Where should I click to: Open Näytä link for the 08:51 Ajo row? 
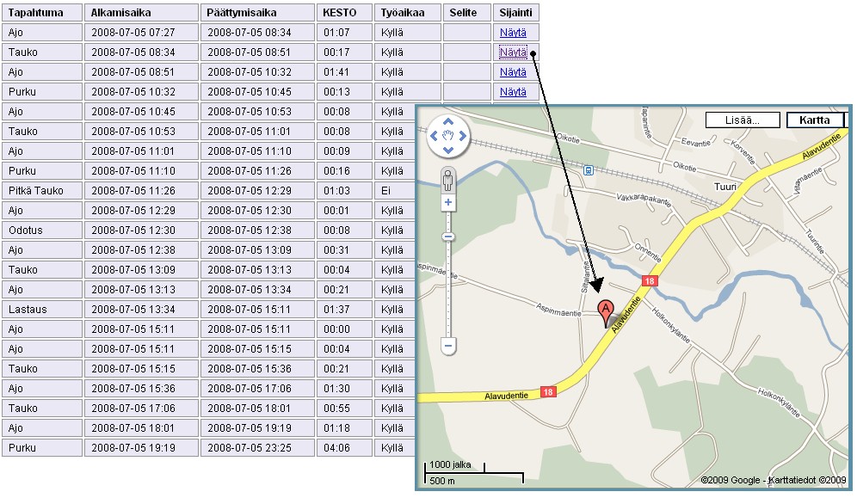click(513, 72)
